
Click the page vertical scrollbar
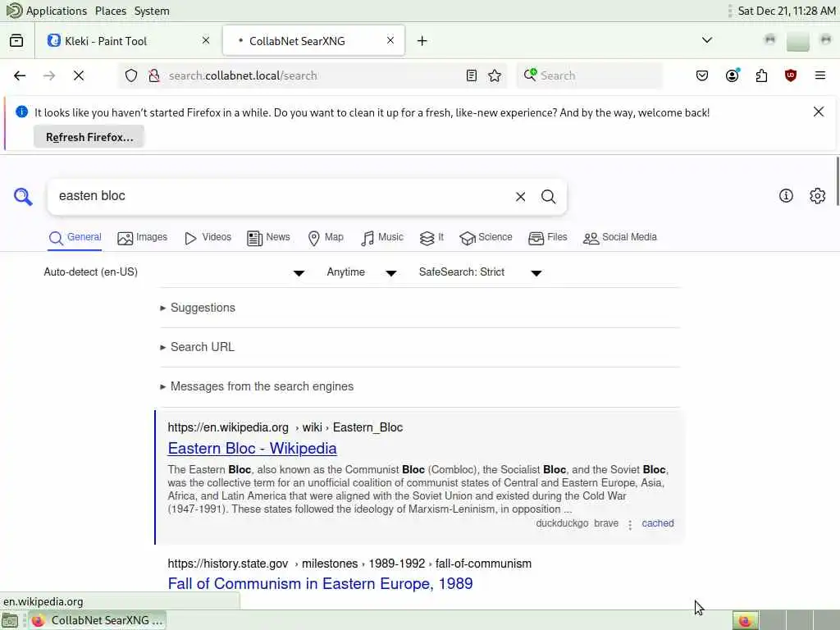(837, 181)
